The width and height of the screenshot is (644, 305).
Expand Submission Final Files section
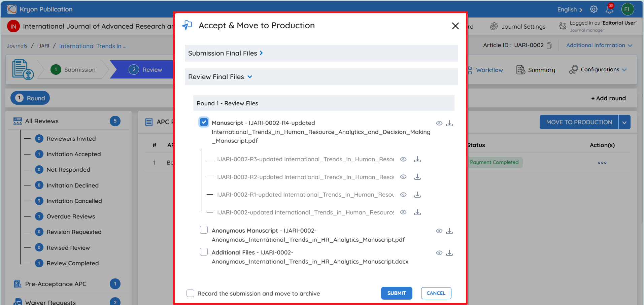pos(321,53)
